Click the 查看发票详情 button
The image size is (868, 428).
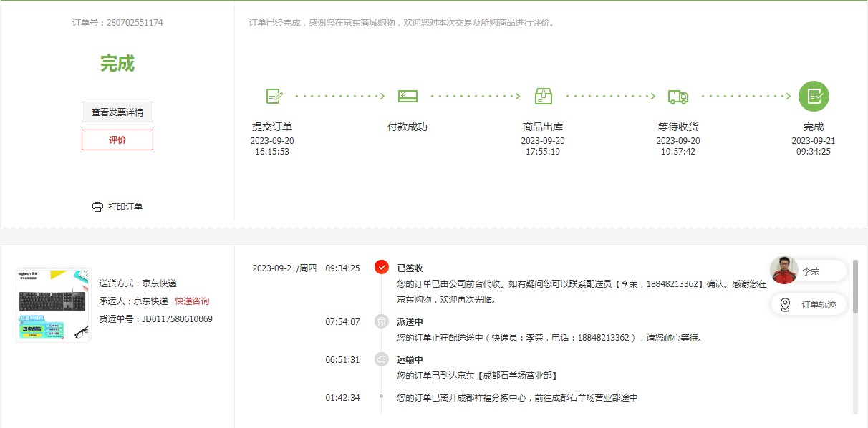(x=117, y=112)
